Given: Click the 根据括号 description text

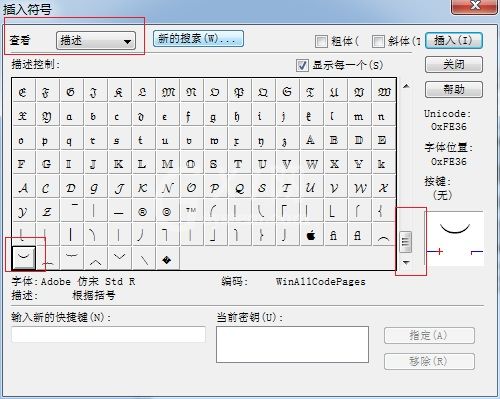Looking at the screenshot, I should point(94,295).
